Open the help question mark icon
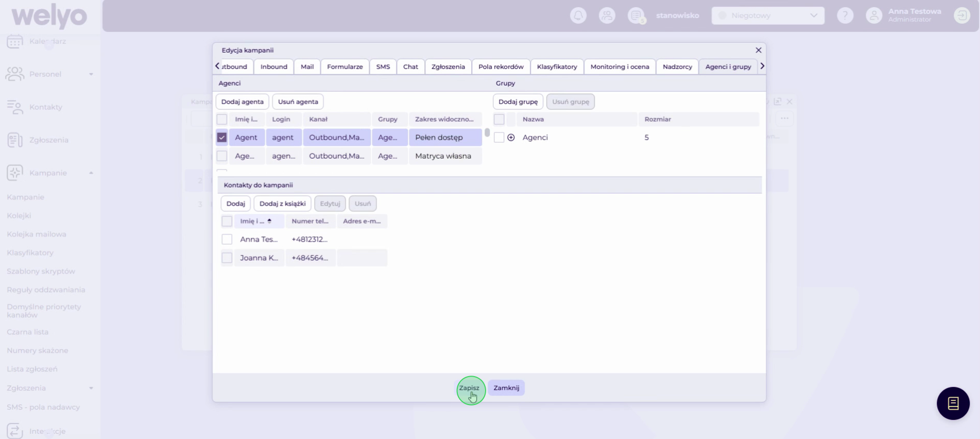Screen dimensions: 980x439 (x=845, y=15)
